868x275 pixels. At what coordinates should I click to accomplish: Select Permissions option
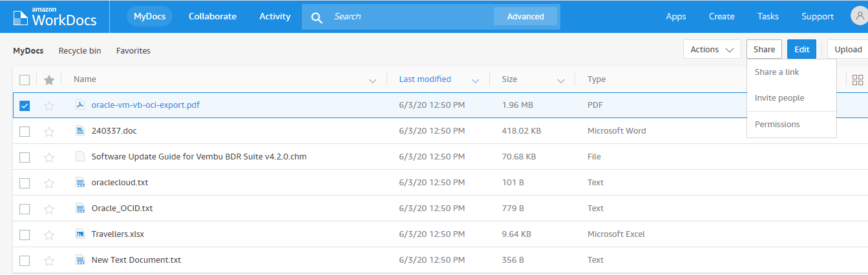(x=778, y=125)
